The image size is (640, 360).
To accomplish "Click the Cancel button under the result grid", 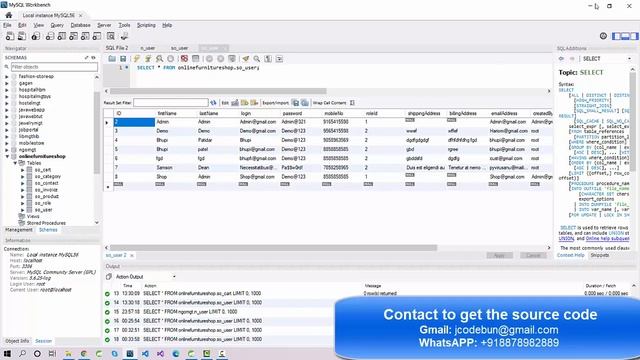I will click(x=533, y=256).
